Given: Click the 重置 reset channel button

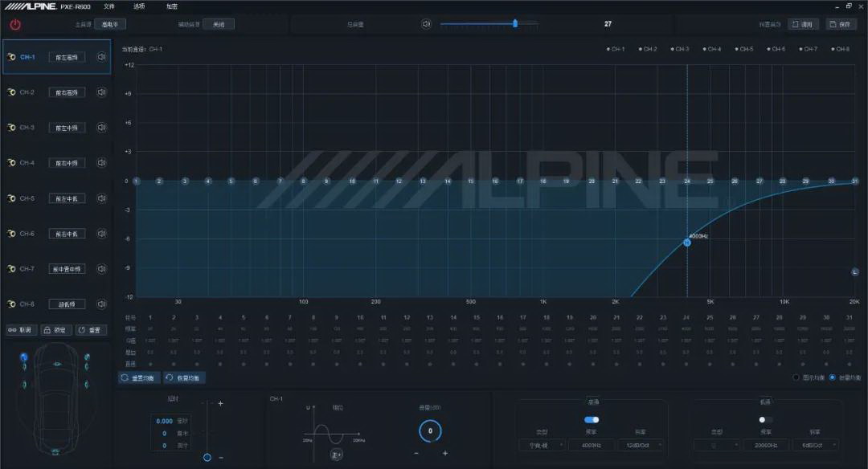Looking at the screenshot, I should (x=90, y=329).
